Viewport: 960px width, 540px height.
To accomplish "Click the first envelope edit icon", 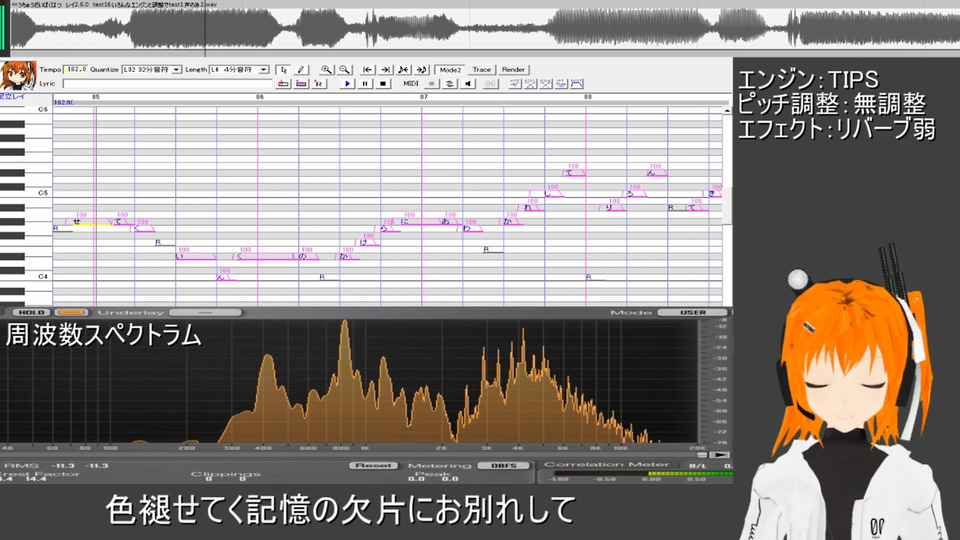I will coord(515,84).
